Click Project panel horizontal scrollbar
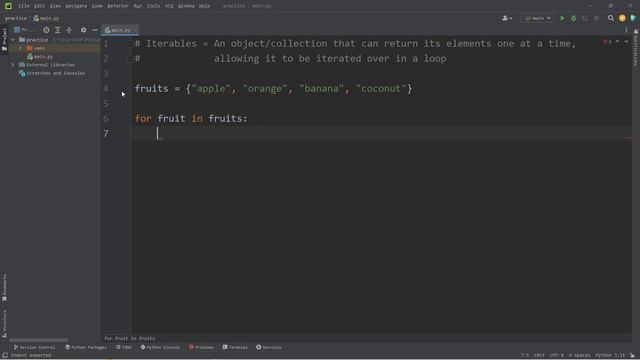The width and height of the screenshot is (640, 360). coord(38,340)
